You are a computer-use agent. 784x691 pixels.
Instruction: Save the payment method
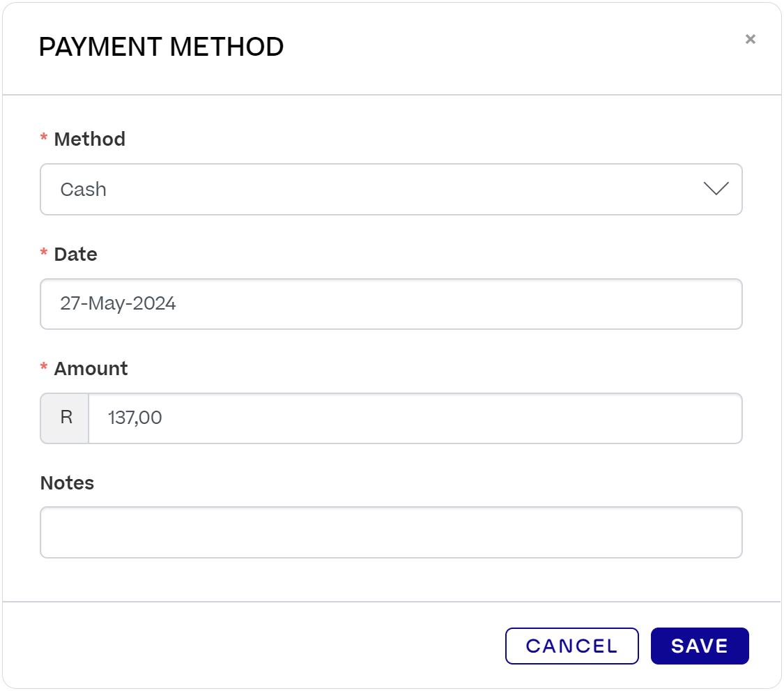(x=700, y=646)
